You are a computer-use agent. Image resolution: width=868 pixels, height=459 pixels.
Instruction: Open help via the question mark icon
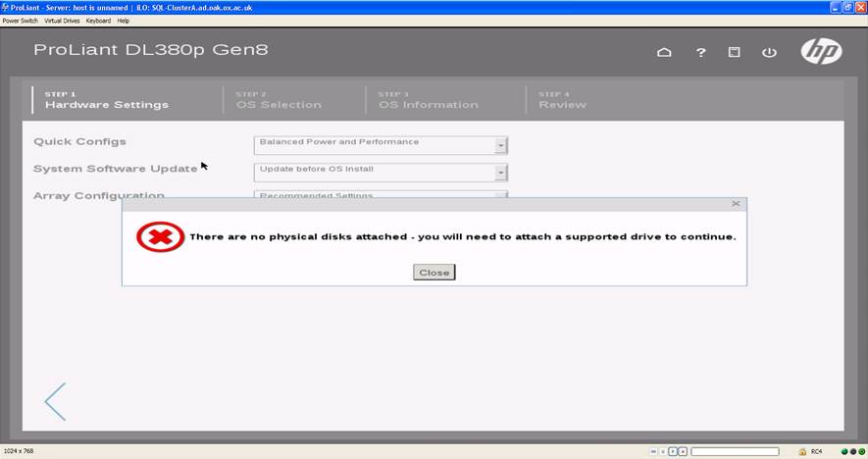pos(700,52)
